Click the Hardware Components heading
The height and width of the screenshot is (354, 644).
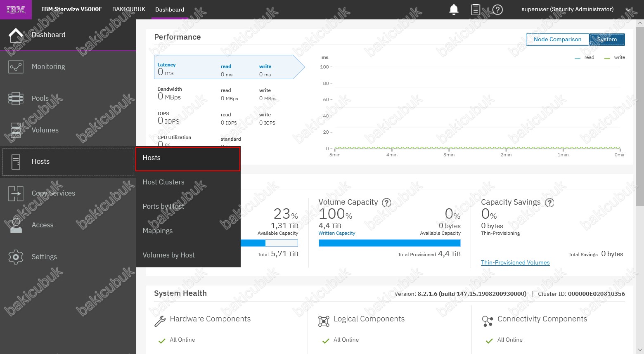(x=210, y=319)
